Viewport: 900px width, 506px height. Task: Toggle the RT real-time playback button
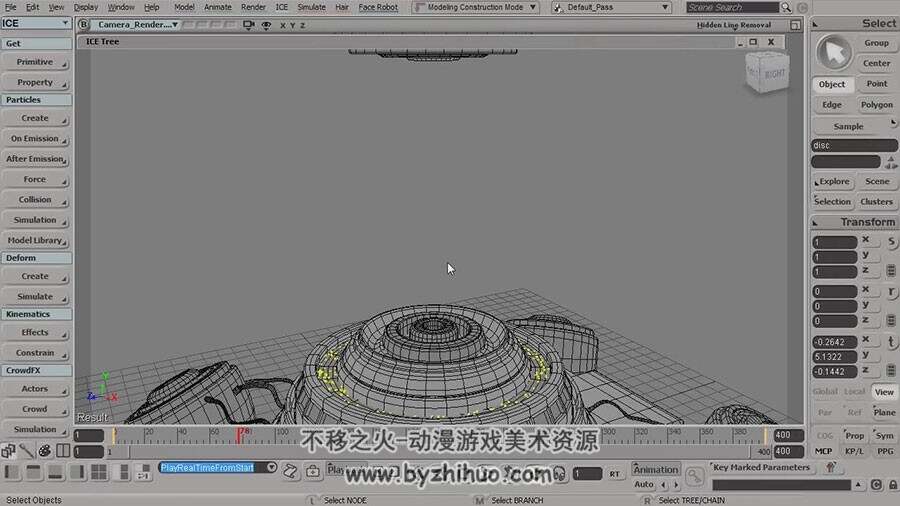pyautogui.click(x=614, y=474)
